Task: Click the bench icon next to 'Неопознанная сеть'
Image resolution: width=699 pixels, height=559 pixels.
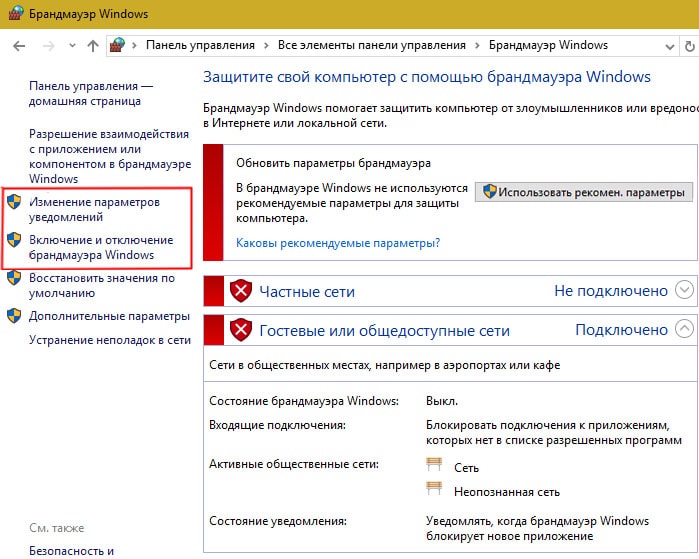Action: tap(434, 489)
